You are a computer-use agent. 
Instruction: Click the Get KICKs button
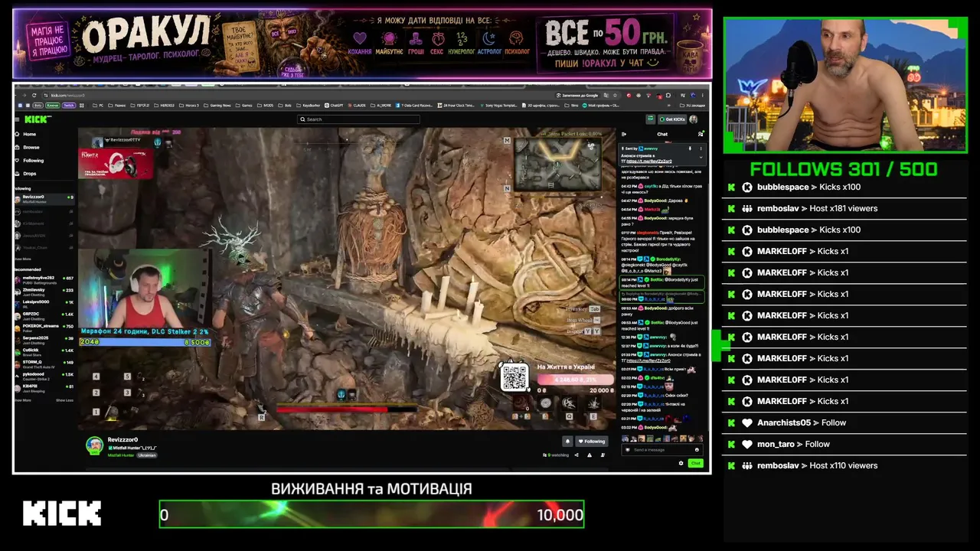click(671, 119)
